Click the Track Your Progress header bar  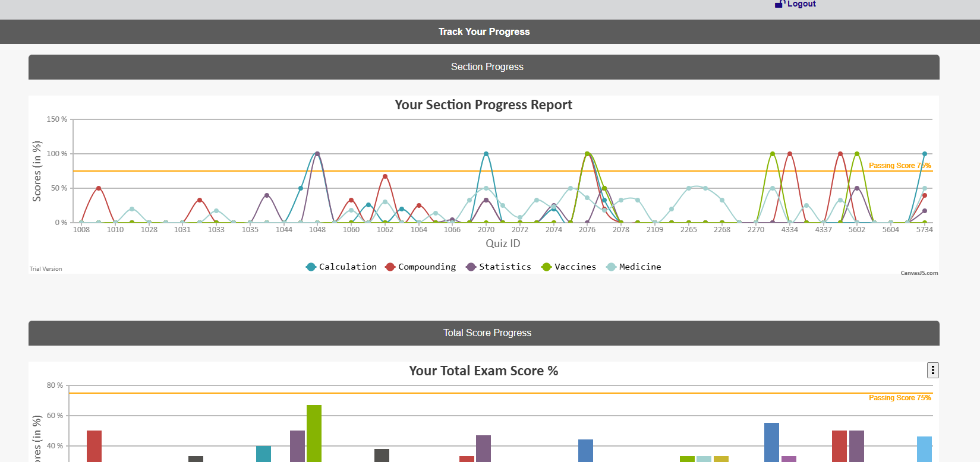pos(484,32)
